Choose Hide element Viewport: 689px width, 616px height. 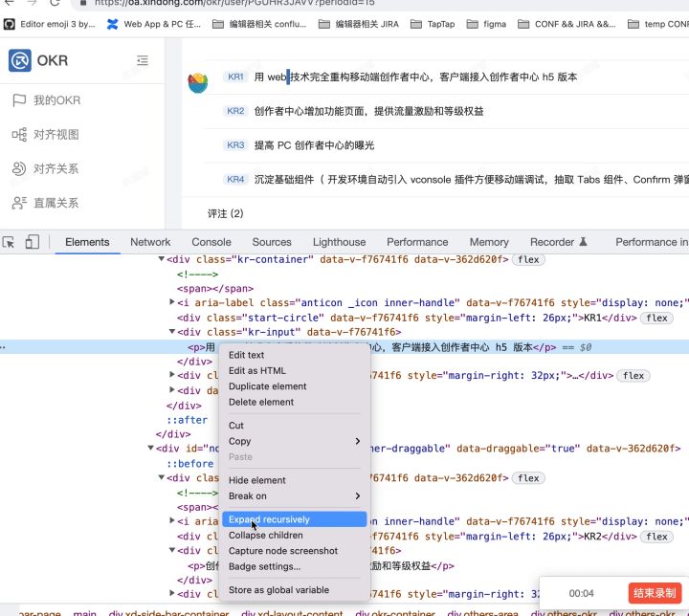coord(295,480)
